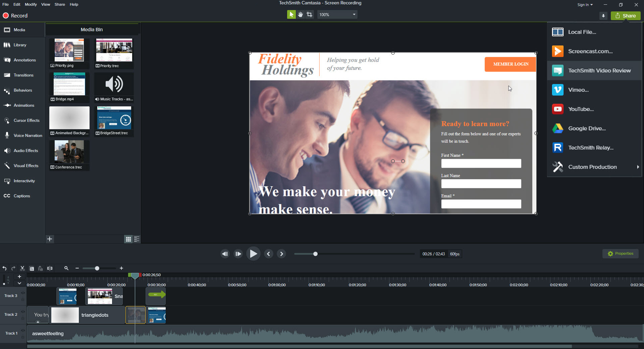Screen dimensions: 644x349
Task: Choose YouTube from the Share options
Action: tap(581, 109)
